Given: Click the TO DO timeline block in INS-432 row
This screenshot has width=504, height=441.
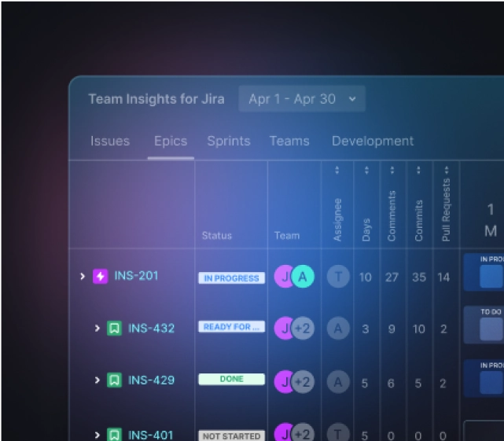Looking at the screenshot, I should coord(484,325).
